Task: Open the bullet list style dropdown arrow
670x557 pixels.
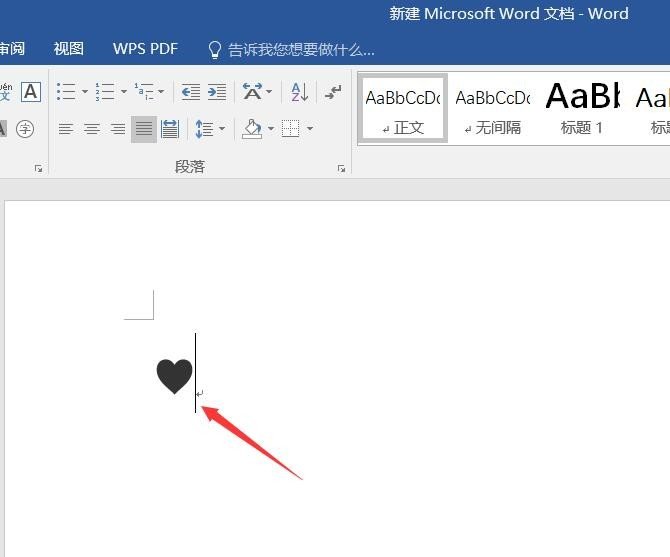Action: pyautogui.click(x=85, y=91)
